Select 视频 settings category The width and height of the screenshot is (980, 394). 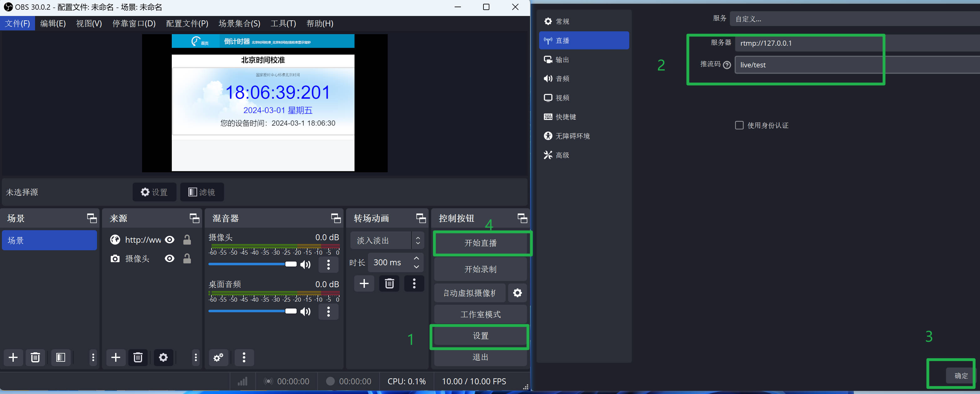pos(584,97)
